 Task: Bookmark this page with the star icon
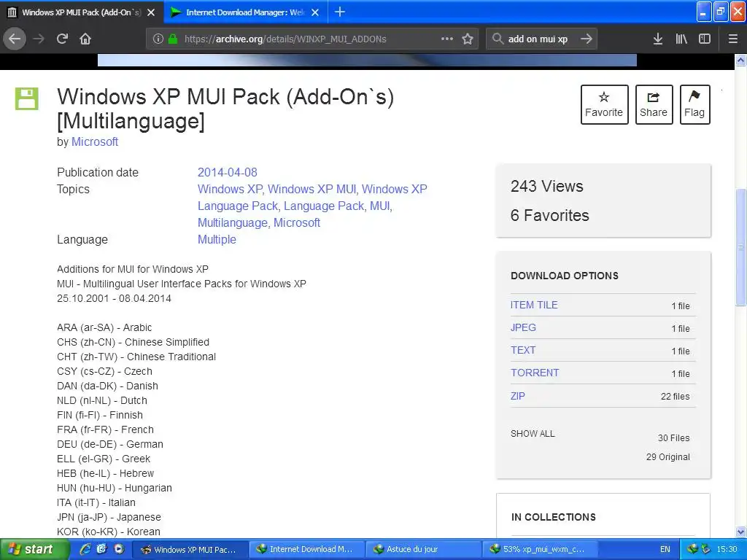(468, 39)
